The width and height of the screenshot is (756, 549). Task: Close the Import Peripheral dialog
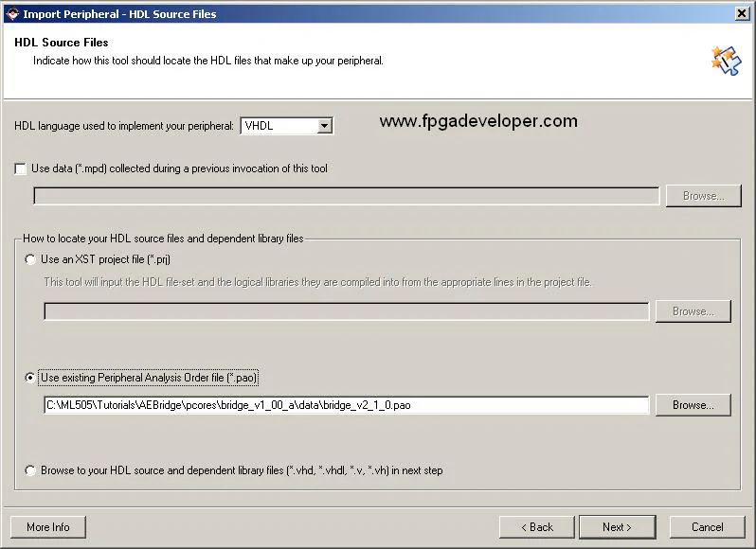click(742, 13)
